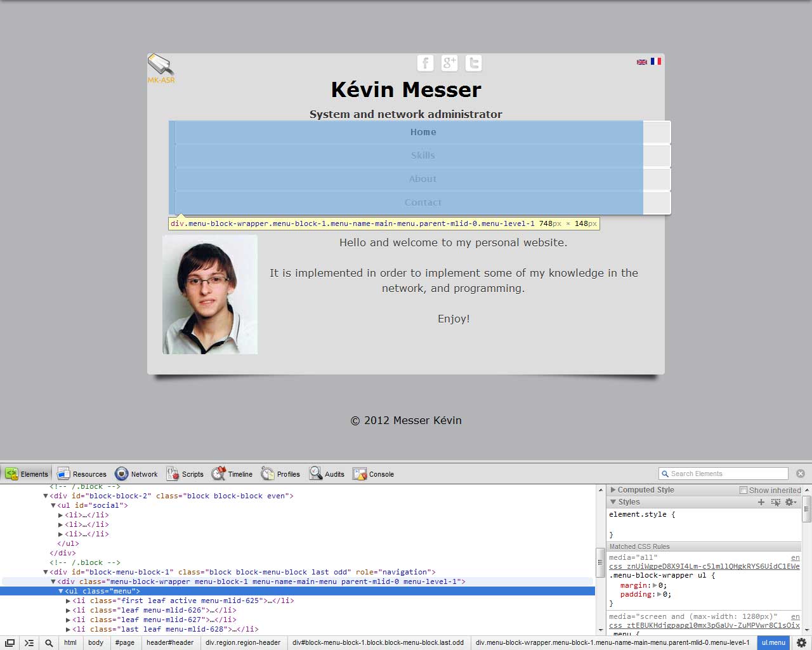
Task: Open the Skills menu link
Action: pos(423,156)
